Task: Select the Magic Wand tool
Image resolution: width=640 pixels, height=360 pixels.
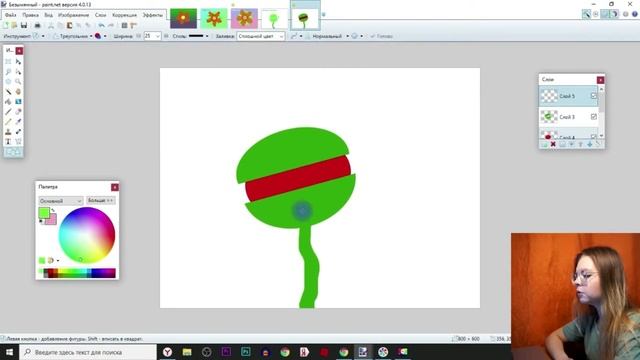Action: [8, 92]
